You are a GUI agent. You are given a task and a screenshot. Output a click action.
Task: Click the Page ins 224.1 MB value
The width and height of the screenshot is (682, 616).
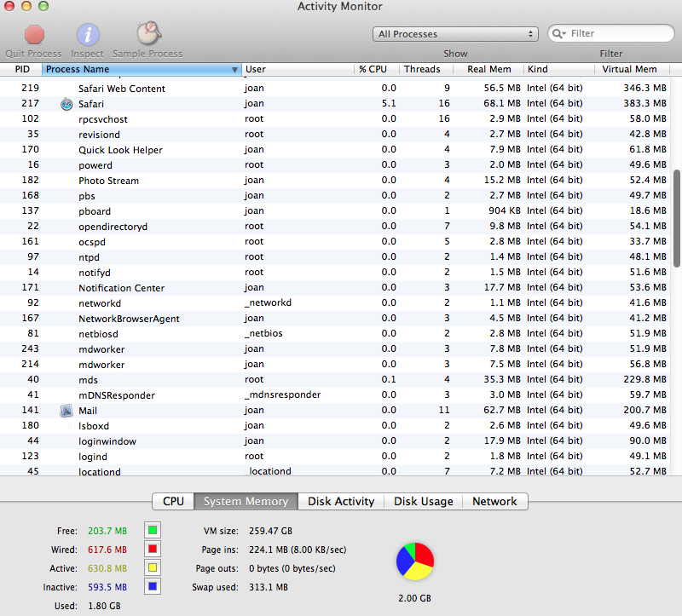point(298,550)
